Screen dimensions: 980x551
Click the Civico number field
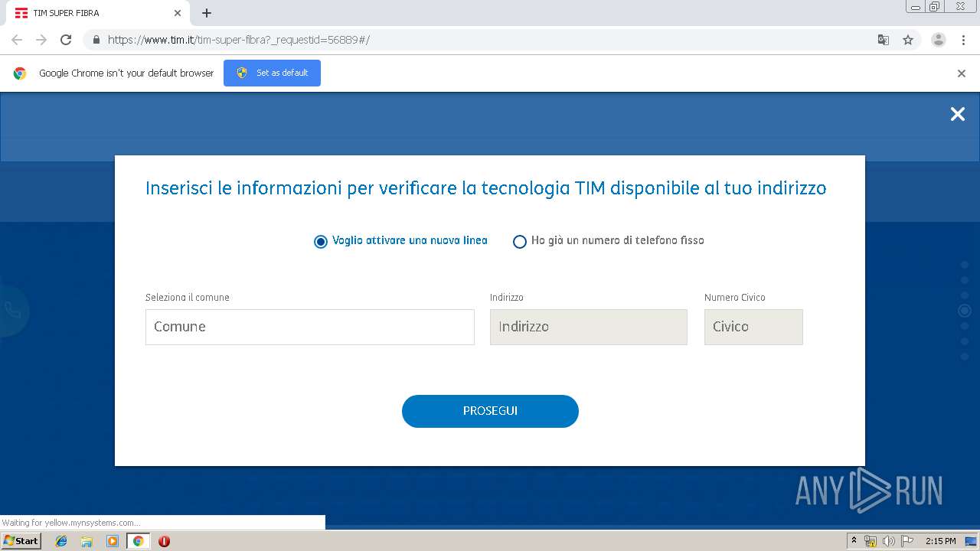(x=753, y=327)
